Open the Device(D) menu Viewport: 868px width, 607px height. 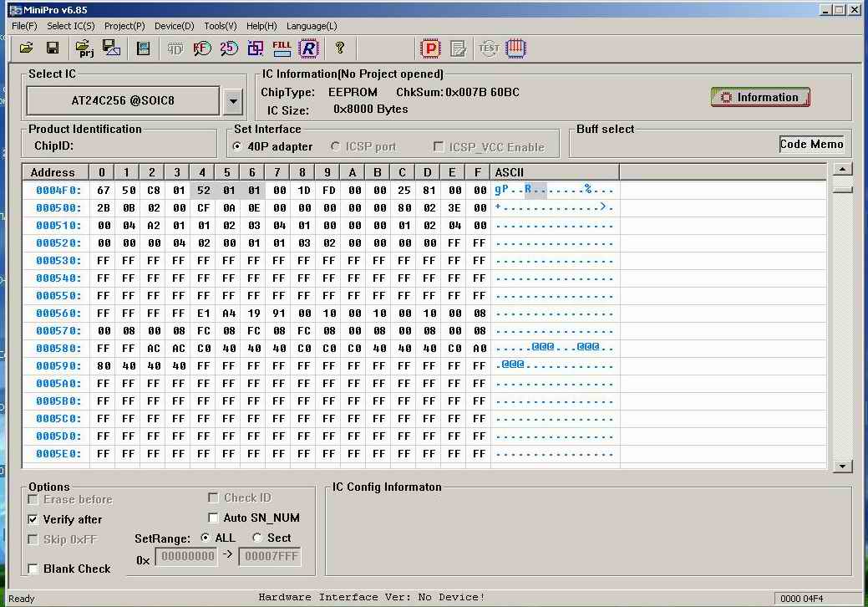(174, 26)
